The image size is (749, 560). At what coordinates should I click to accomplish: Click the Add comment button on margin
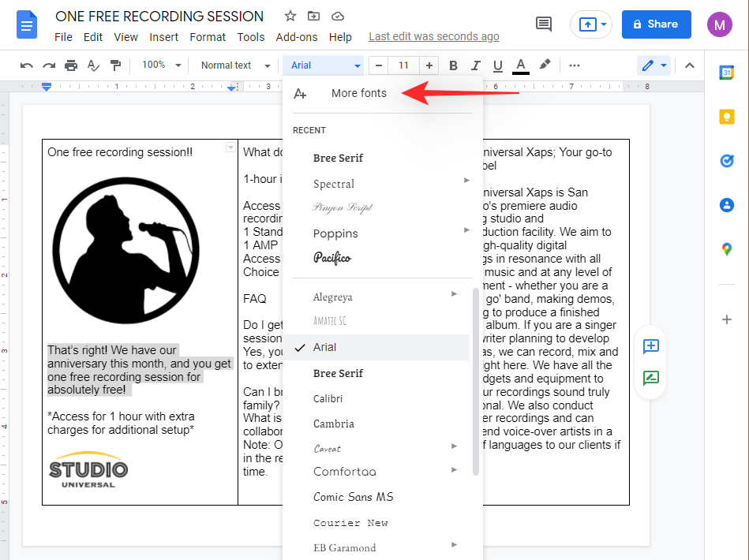click(650, 346)
